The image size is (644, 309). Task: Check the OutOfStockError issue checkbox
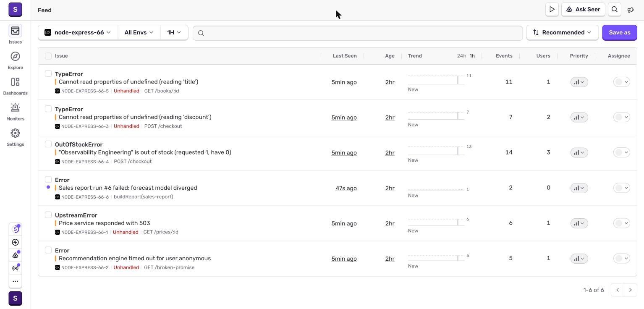point(48,144)
